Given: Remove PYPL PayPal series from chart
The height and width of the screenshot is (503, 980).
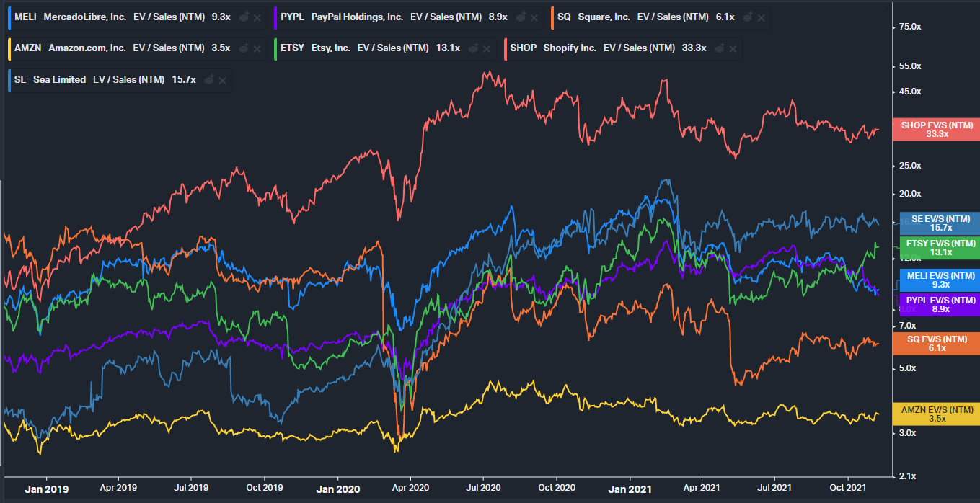Looking at the screenshot, I should 535,17.
